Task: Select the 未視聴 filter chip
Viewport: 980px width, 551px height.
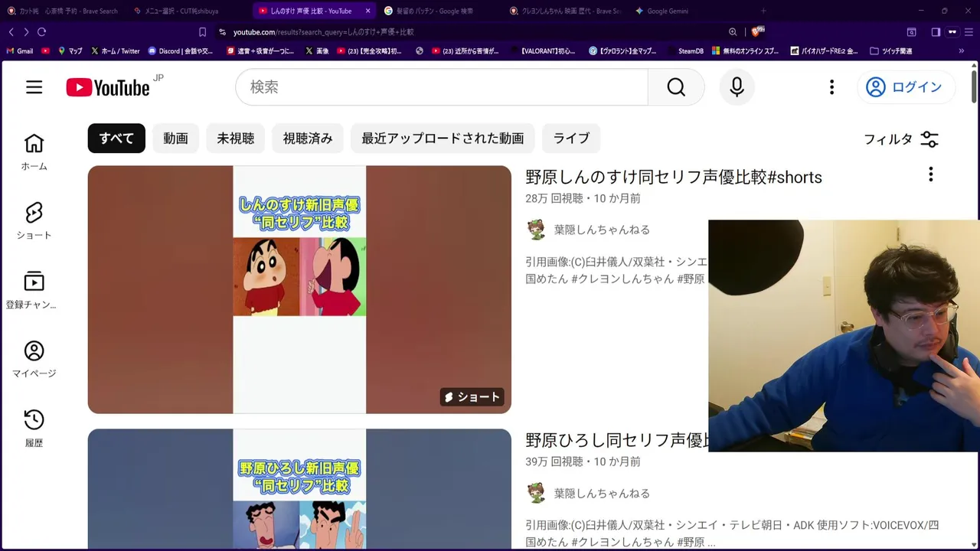Action: click(x=235, y=139)
